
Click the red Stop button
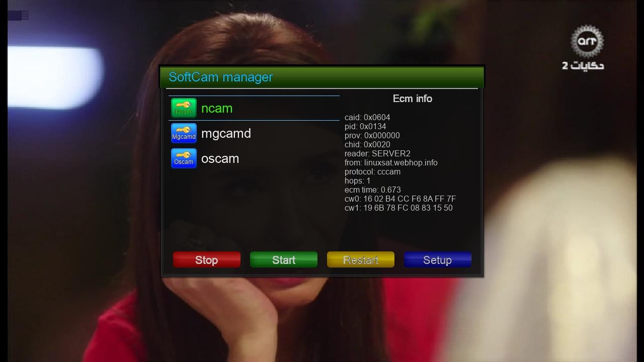tap(207, 260)
